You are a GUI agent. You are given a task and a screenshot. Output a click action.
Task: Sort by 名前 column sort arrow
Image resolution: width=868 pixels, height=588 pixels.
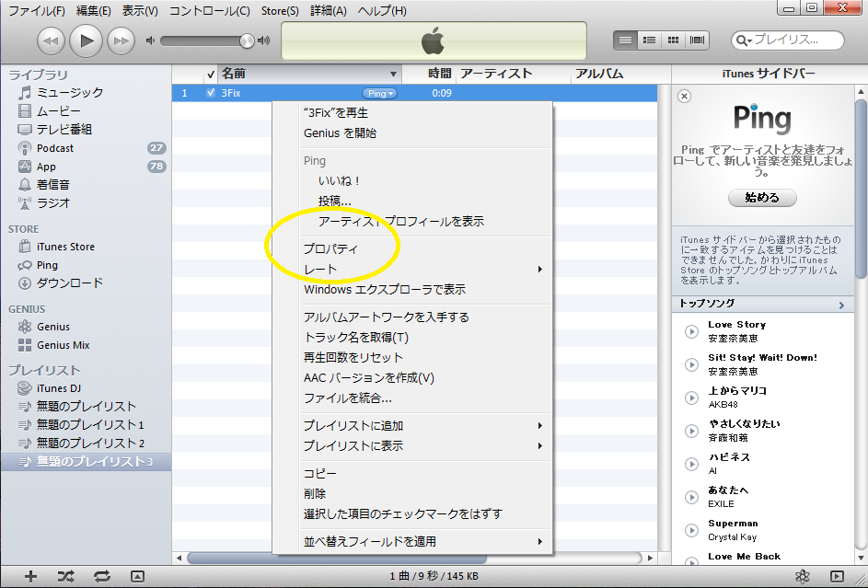point(393,75)
